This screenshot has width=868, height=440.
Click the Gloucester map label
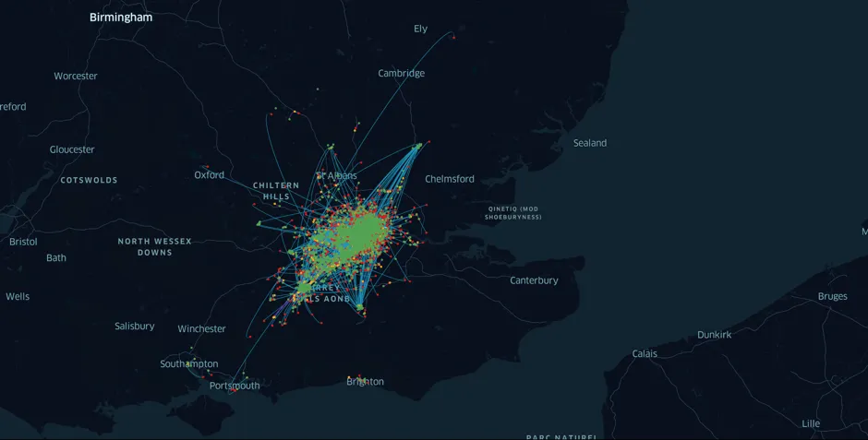(x=72, y=149)
